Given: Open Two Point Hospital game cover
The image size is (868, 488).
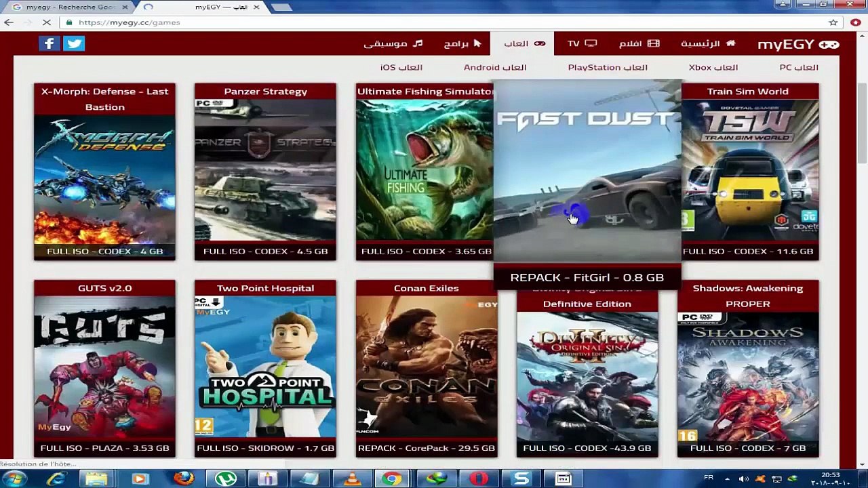Looking at the screenshot, I should (265, 367).
